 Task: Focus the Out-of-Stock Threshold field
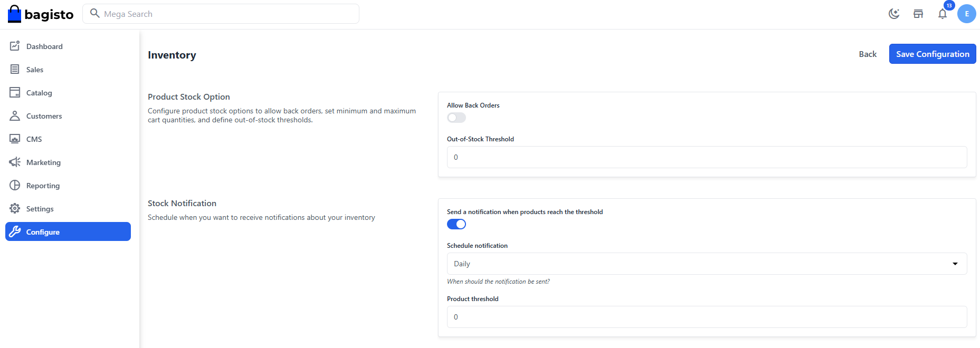tap(706, 157)
